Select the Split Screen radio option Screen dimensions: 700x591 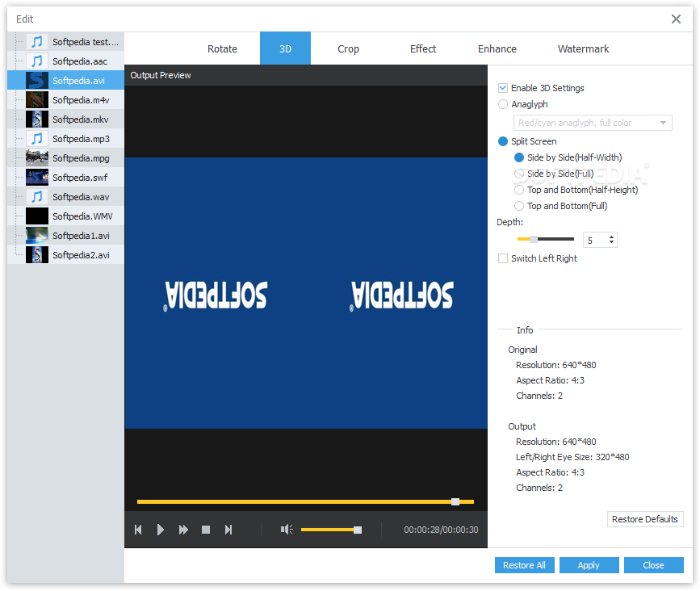coord(503,141)
